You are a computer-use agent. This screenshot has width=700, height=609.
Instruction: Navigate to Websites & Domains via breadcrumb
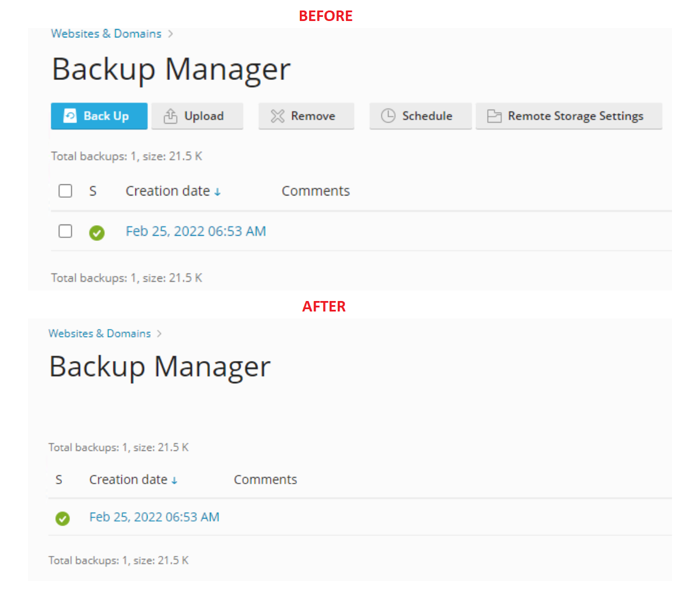(106, 34)
